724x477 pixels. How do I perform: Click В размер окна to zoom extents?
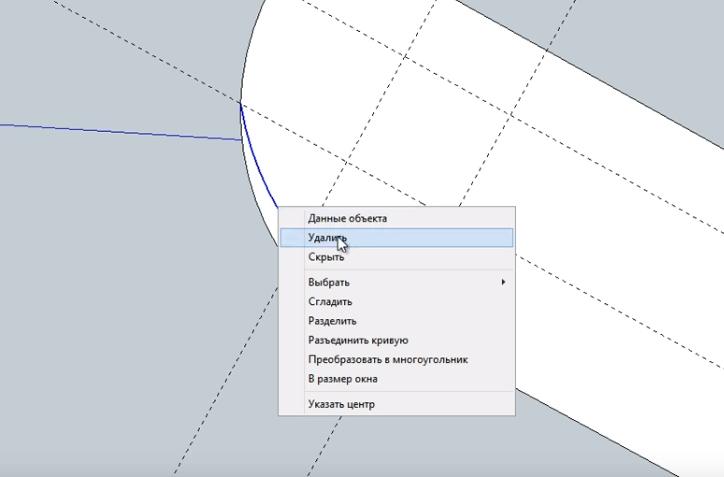click(342, 379)
